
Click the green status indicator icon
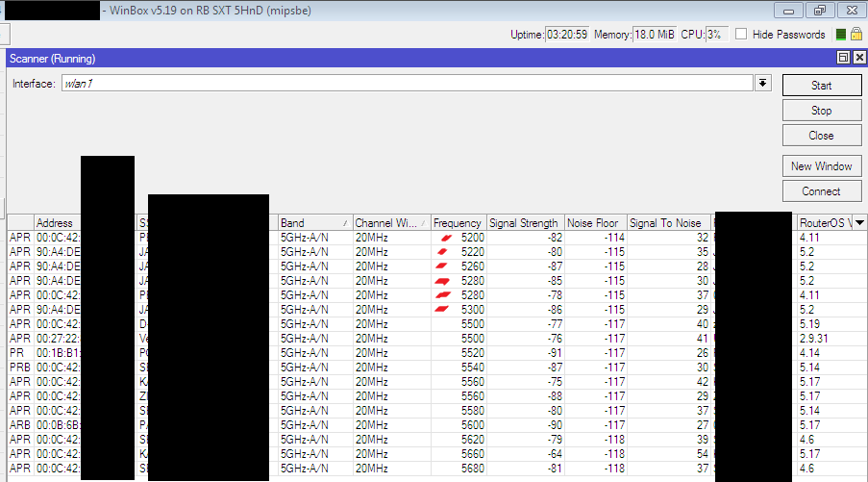coord(840,35)
